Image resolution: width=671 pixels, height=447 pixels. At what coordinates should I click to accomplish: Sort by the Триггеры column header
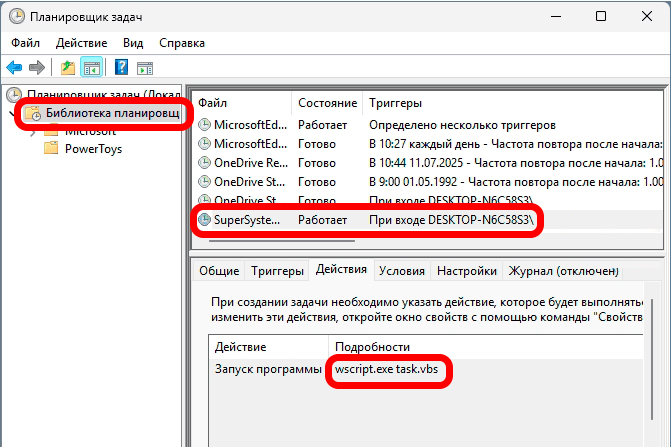[513, 103]
